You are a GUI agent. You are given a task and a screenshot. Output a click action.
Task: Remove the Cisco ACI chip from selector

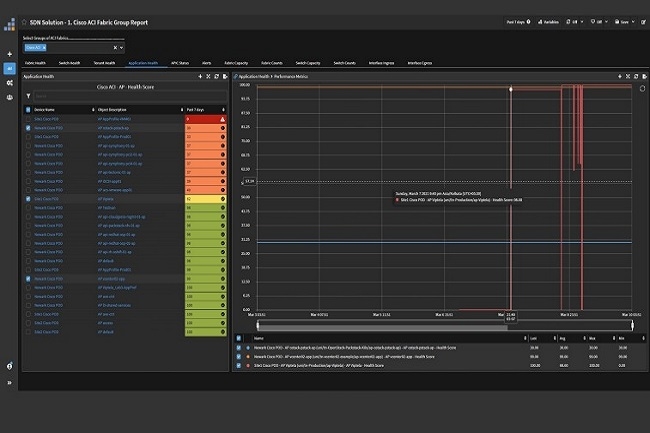pos(44,48)
